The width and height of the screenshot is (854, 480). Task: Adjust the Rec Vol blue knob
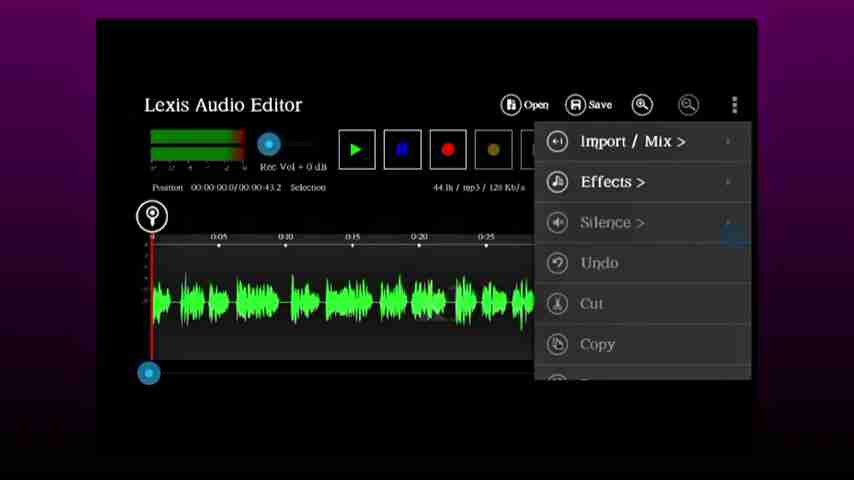coord(269,144)
